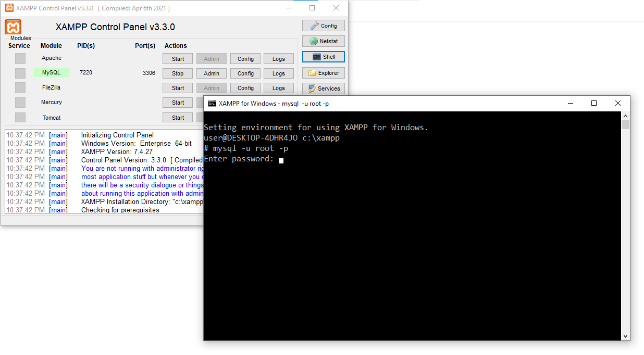This screenshot has width=644, height=355.
Task: Select the MySQL module label highlighted green
Action: click(x=52, y=72)
